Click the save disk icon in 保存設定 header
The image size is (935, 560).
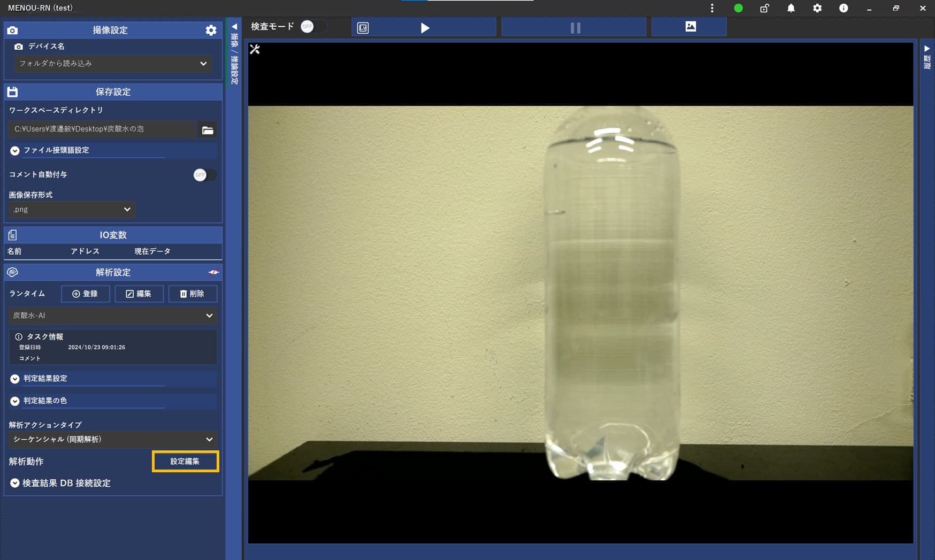coord(12,92)
